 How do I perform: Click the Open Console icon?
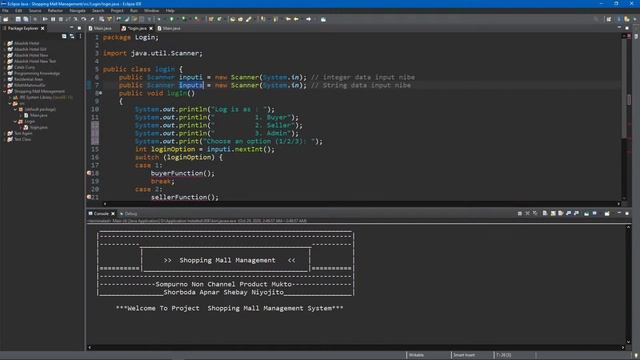click(607, 213)
